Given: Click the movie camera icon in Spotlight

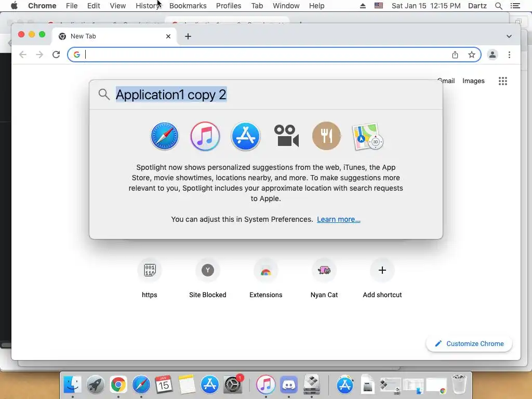Looking at the screenshot, I should [x=286, y=136].
